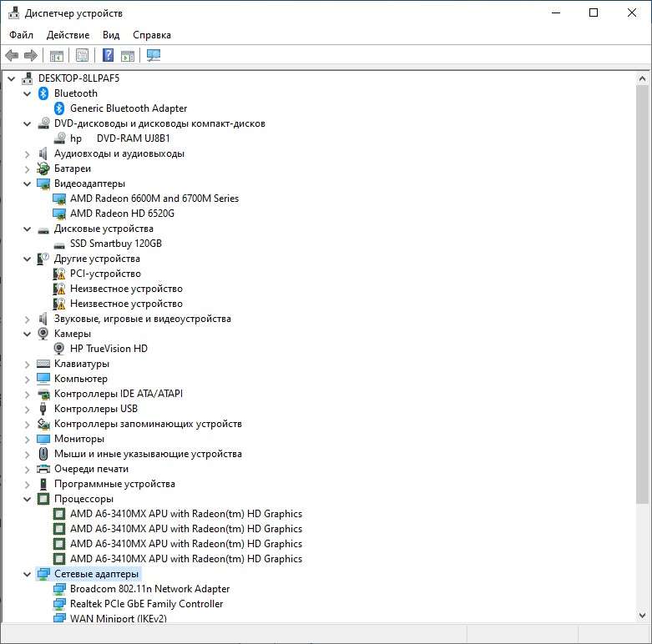Select first Неизвестное устройство entry
This screenshot has width=652, height=644.
126,289
